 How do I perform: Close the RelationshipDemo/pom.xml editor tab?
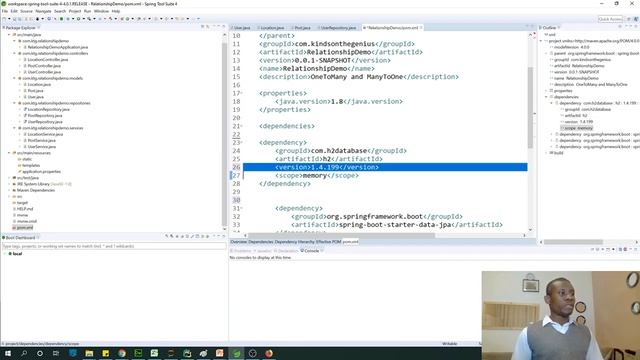[x=421, y=28]
